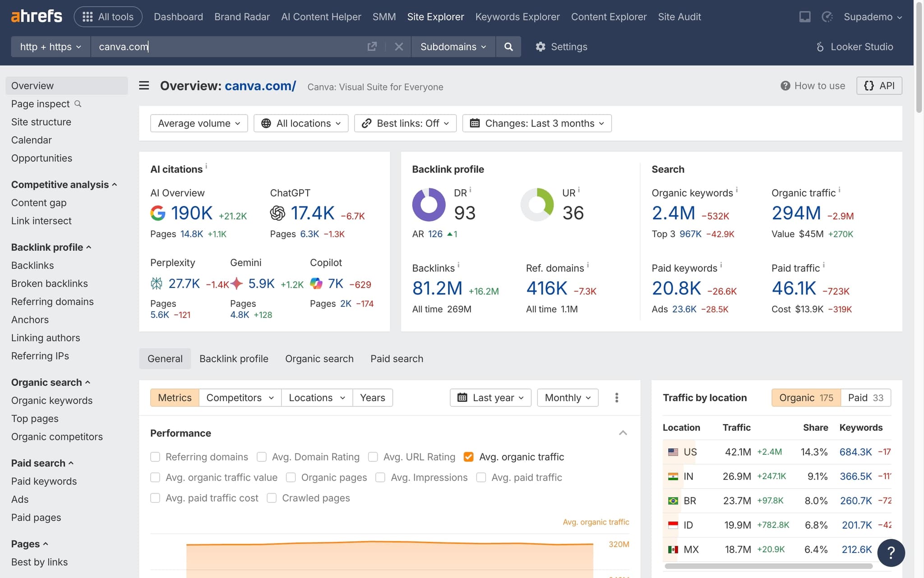Open the All tools grid menu
Viewport: 924px width, 578px height.
[x=108, y=16]
